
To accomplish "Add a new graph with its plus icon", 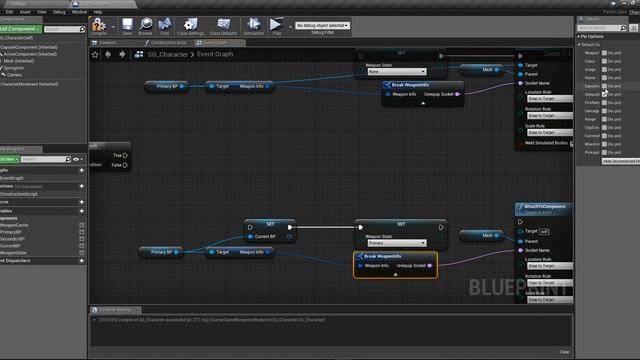I will [82, 170].
